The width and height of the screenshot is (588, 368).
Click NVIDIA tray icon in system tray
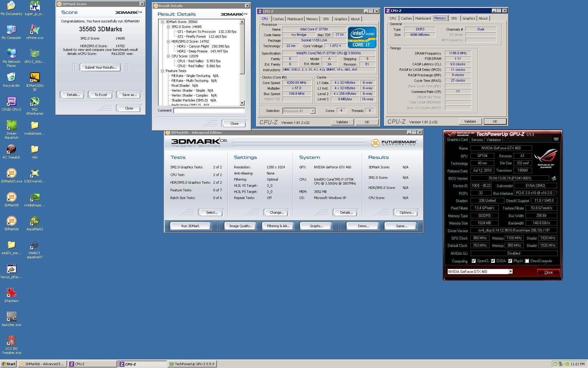[x=566, y=364]
